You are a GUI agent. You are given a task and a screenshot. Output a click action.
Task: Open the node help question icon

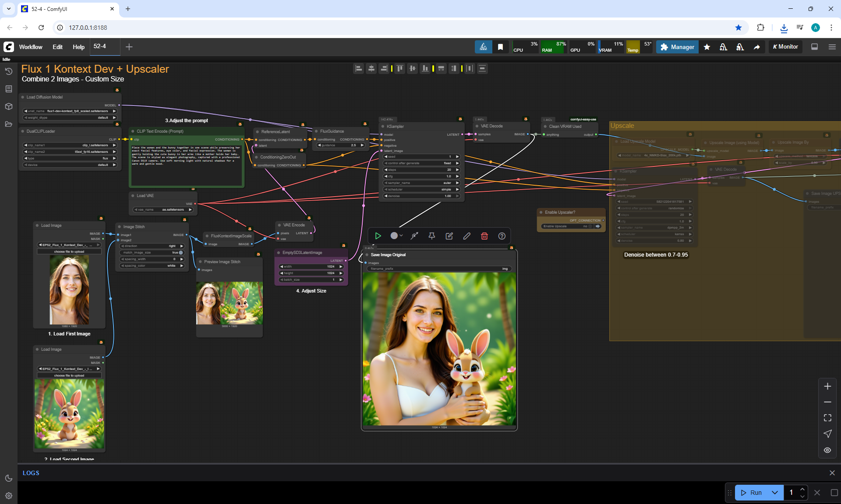pos(502,236)
